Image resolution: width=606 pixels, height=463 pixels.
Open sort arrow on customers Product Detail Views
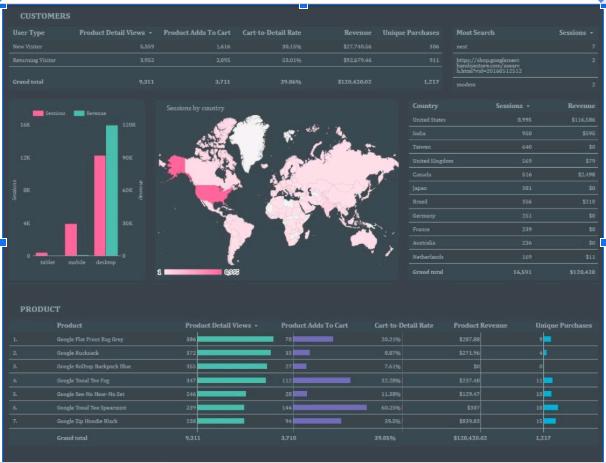tap(150, 33)
